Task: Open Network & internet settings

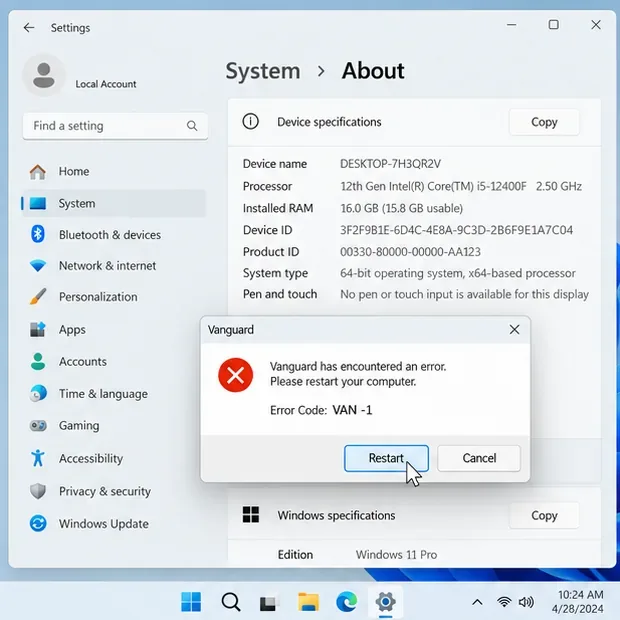Action: point(114,266)
